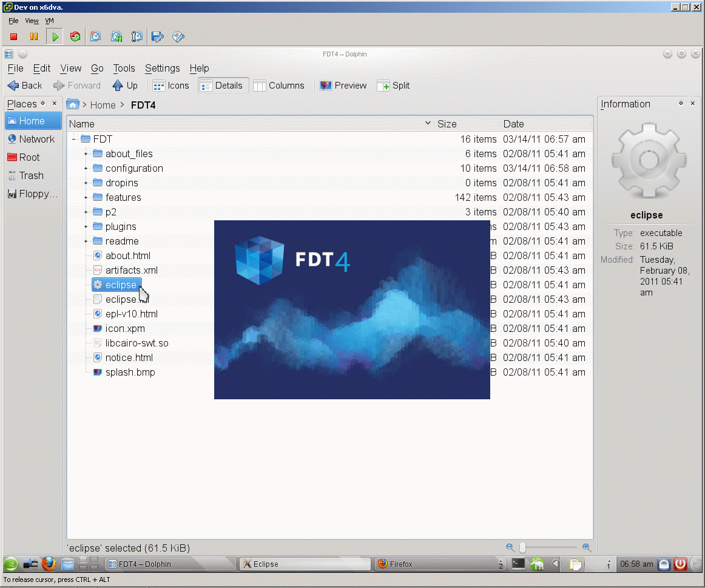Reset the VM using the red-green arrows icon
Viewport: 705px width, 588px height.
point(75,37)
